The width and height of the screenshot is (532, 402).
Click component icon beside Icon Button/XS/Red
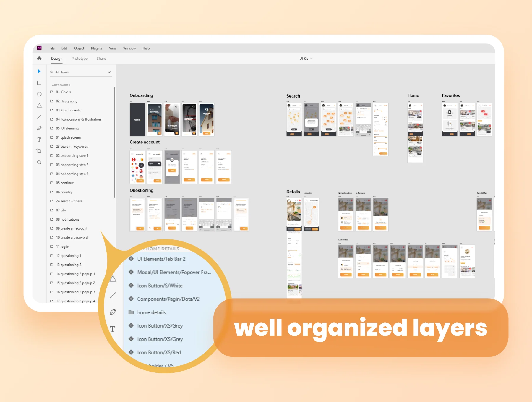coord(131,352)
